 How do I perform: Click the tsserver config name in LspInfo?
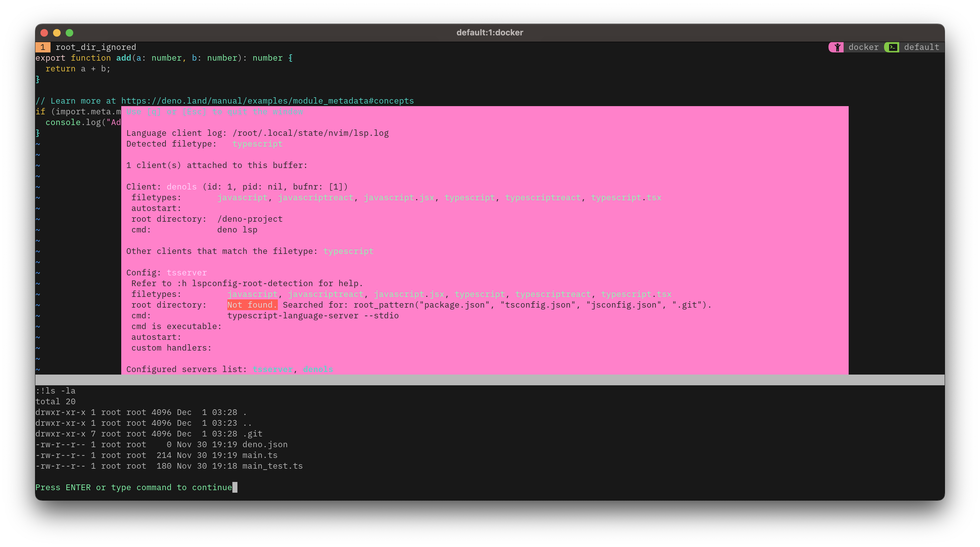[x=187, y=273]
